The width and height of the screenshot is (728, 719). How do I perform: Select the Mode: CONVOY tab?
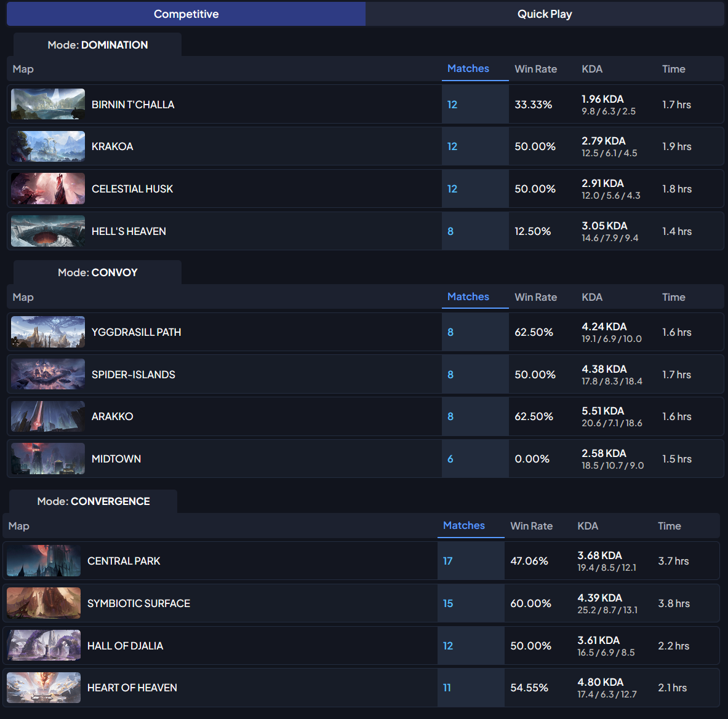pyautogui.click(x=97, y=272)
